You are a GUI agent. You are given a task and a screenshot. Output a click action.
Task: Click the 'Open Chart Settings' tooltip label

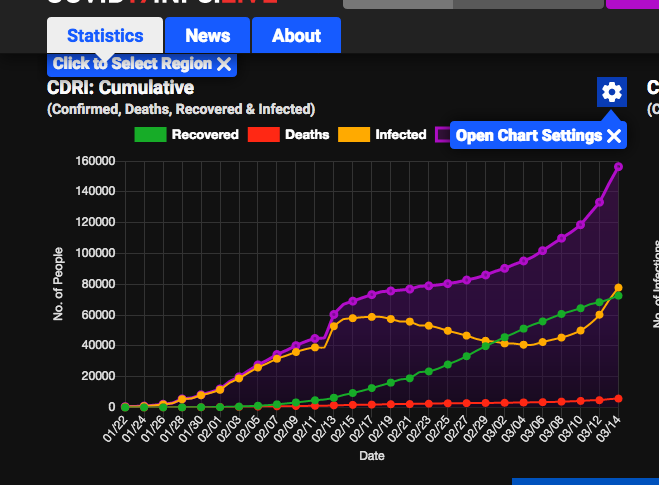[x=528, y=136]
